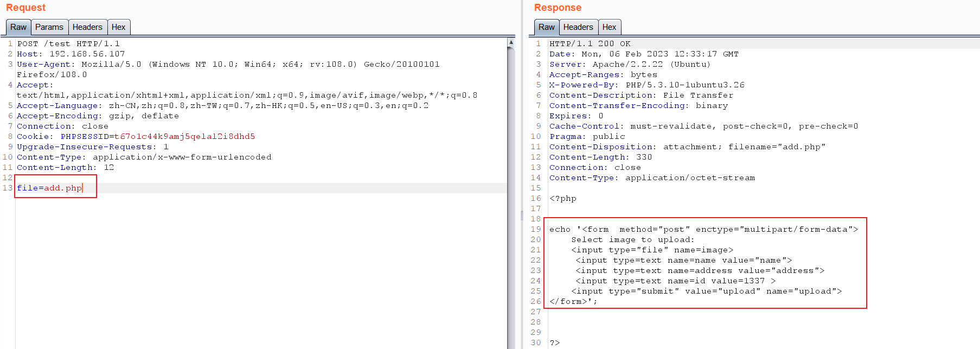
Task: Click the X-Powered-By PHP header line
Action: click(x=646, y=85)
